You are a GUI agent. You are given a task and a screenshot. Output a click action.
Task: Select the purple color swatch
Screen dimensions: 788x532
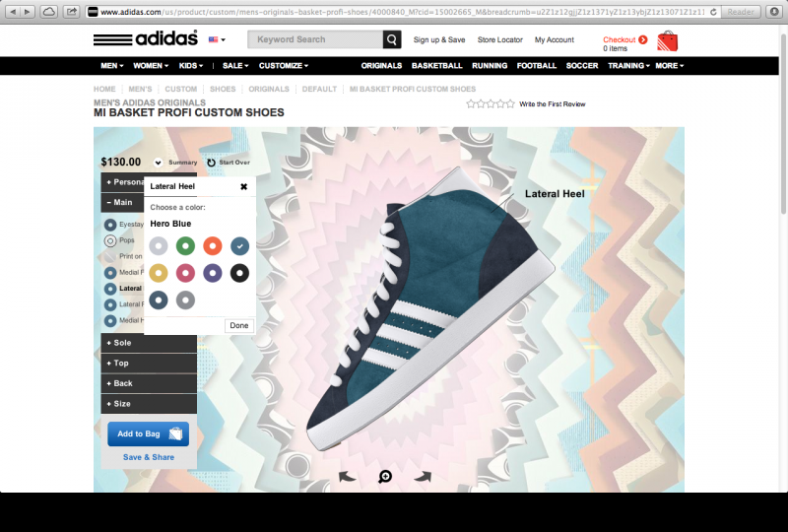[213, 273]
